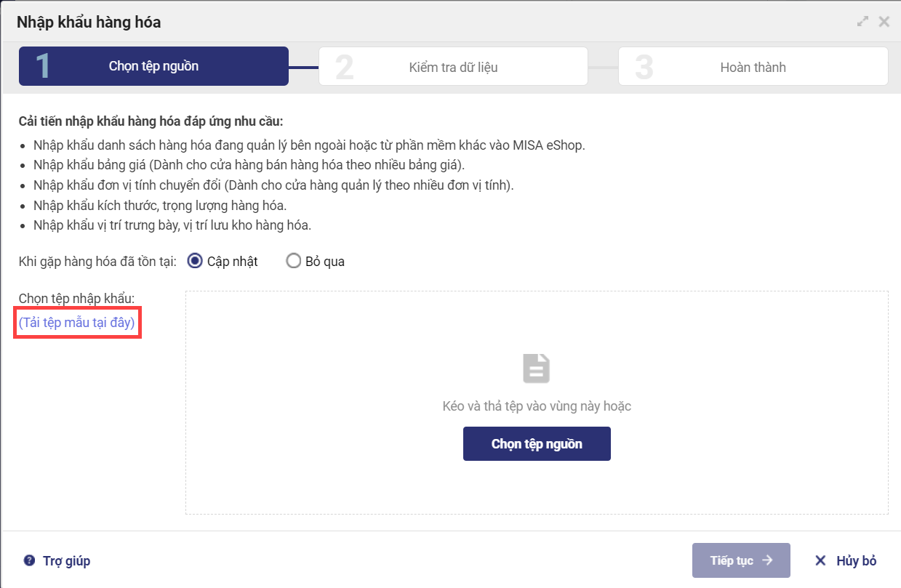Download template via Tải tệp mẫu tại đây
The height and width of the screenshot is (588, 901).
coord(77,323)
